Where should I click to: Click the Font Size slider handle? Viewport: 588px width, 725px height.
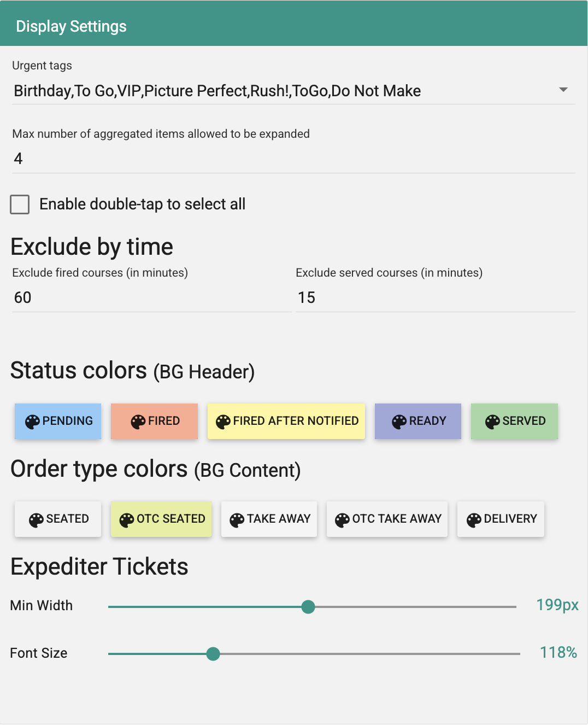(213, 653)
